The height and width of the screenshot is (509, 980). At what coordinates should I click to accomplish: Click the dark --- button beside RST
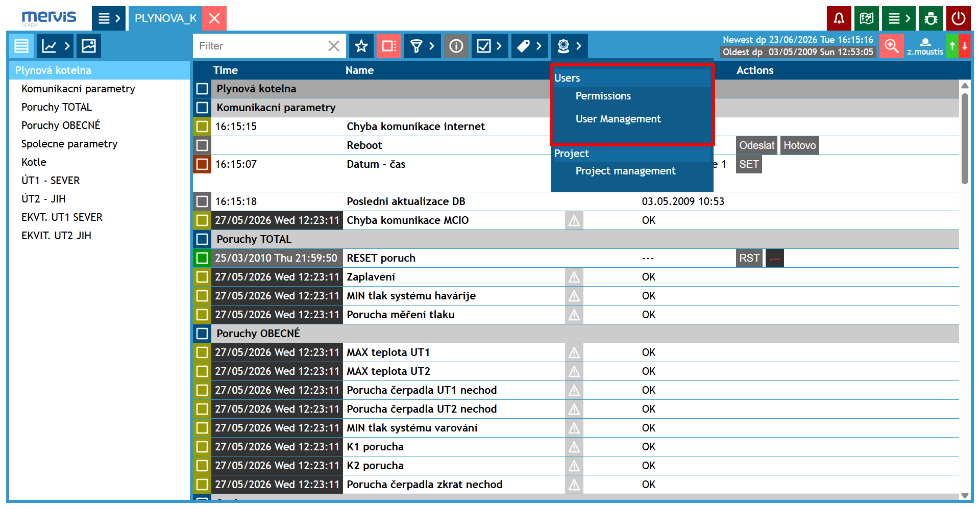[x=775, y=258]
